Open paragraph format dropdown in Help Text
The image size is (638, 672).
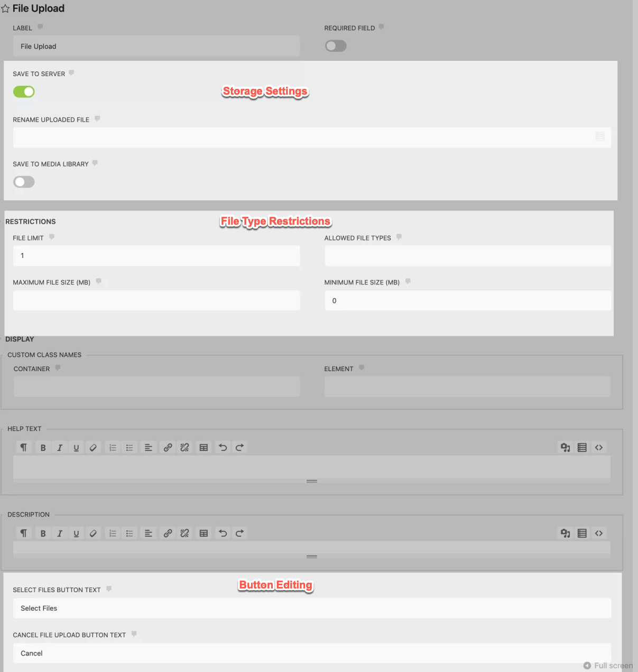[x=24, y=448]
